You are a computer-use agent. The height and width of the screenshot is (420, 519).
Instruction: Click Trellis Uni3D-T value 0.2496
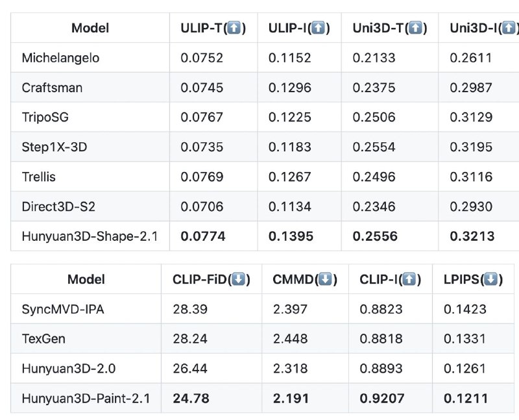point(374,177)
